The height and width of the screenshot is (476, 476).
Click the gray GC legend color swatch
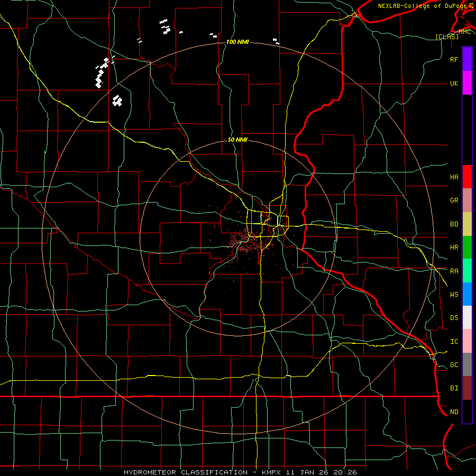tap(467, 364)
